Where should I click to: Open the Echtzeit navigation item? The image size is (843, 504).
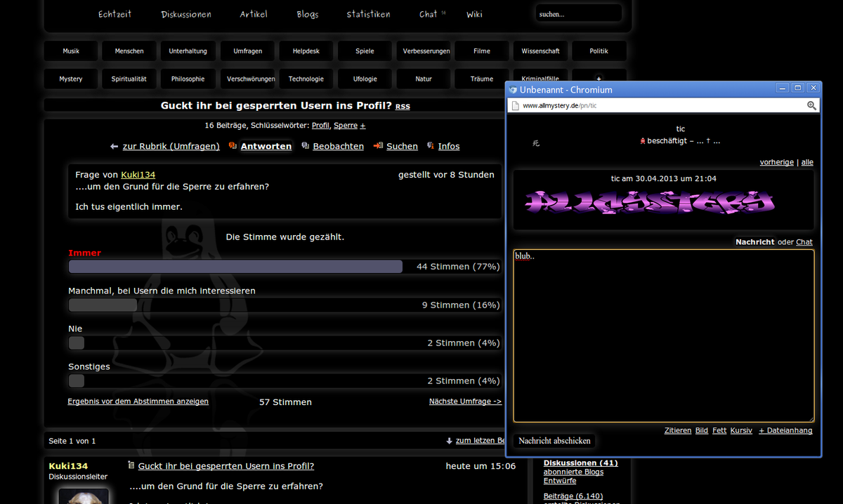pos(115,14)
